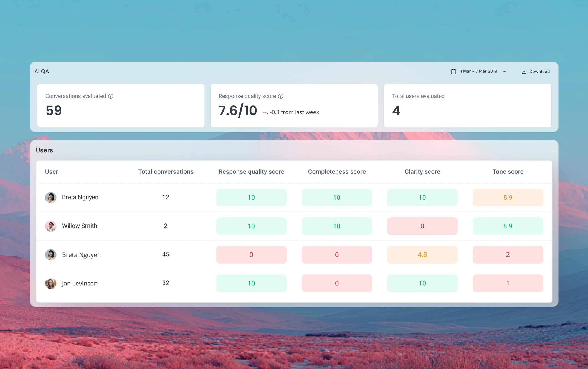588x369 pixels.
Task: Click the Total users evaluated card
Action: 467,106
